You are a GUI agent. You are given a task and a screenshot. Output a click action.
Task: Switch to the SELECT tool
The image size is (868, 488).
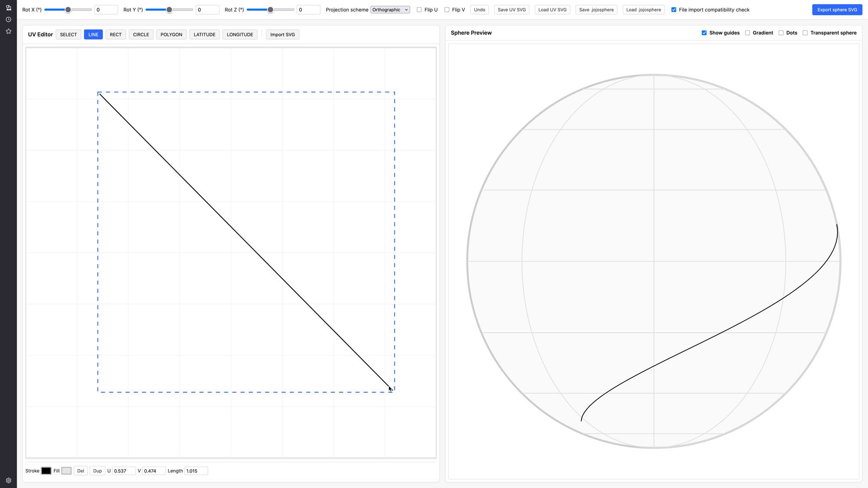68,35
